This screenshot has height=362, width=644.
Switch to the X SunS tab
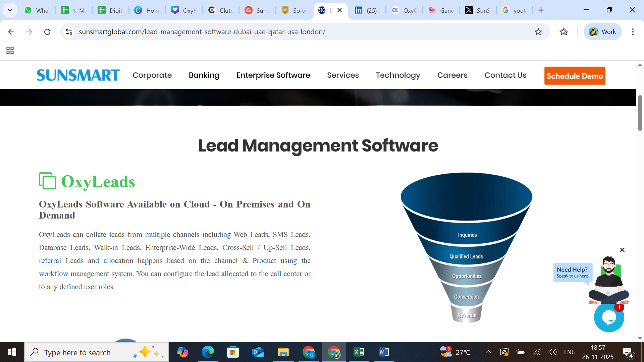tap(478, 10)
